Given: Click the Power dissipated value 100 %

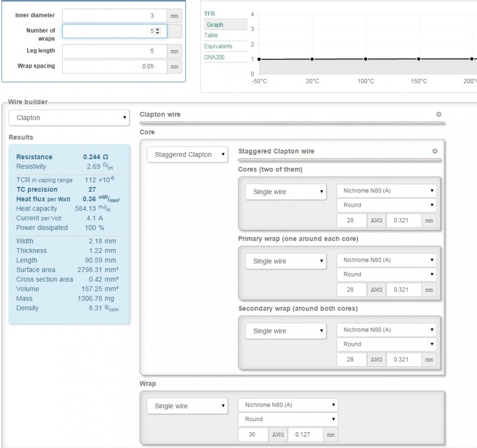Looking at the screenshot, I should pos(94,228).
